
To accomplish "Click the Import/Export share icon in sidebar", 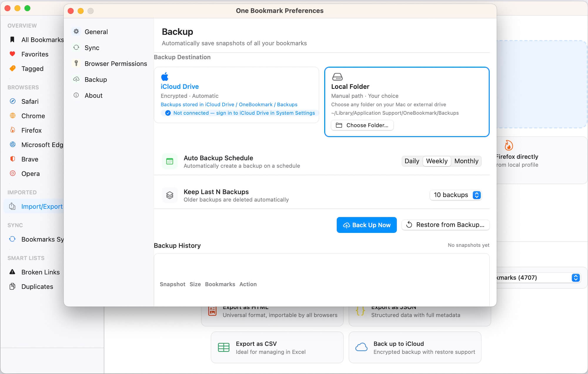I will click(x=12, y=206).
